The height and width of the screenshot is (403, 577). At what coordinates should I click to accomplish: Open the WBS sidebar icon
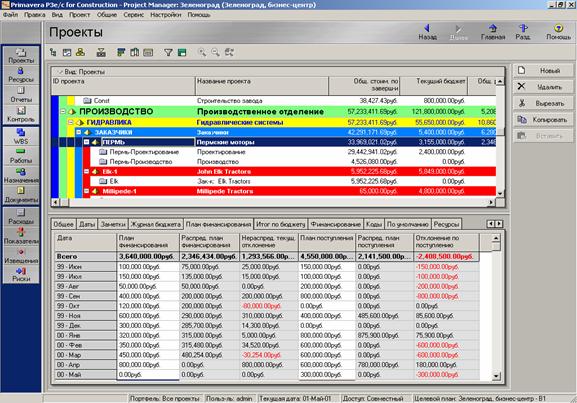pyautogui.click(x=21, y=135)
